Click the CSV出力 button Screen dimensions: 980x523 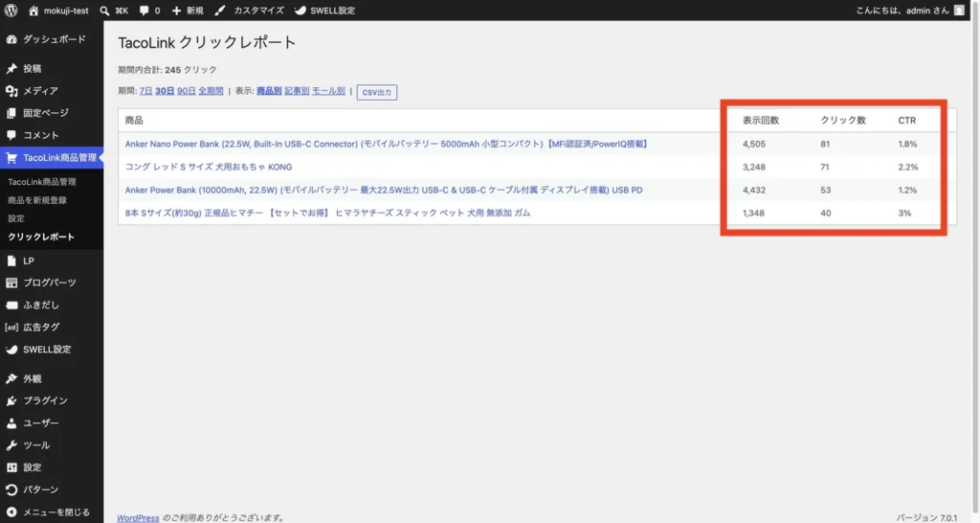click(x=377, y=92)
